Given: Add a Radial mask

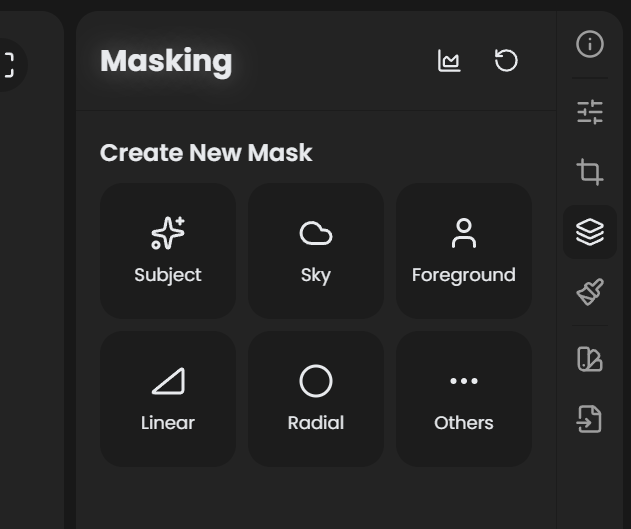Looking at the screenshot, I should pos(316,398).
